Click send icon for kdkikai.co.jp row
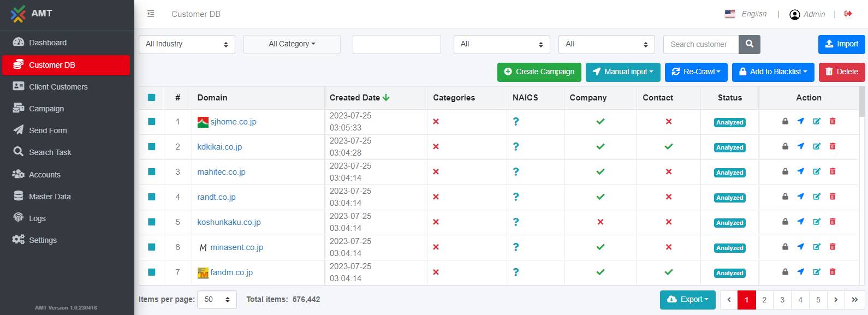Image resolution: width=868 pixels, height=315 pixels. [x=801, y=146]
